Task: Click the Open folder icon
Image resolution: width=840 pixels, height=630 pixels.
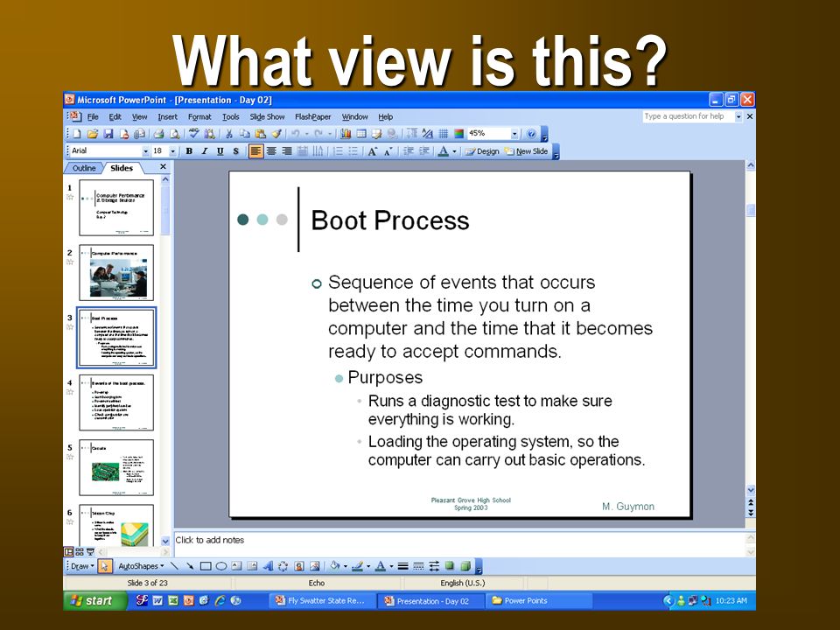Action: (93, 133)
